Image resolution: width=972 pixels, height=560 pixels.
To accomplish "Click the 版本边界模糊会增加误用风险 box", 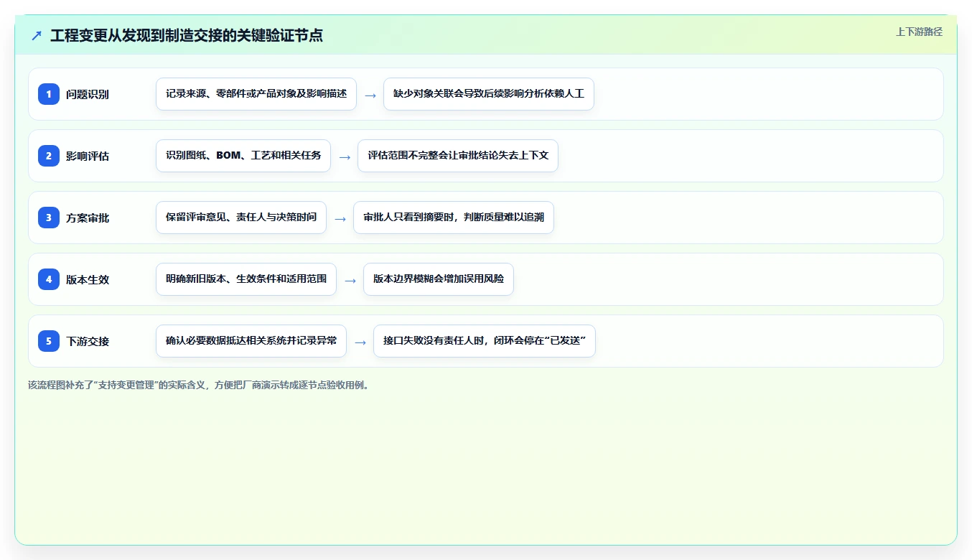I will pyautogui.click(x=439, y=279).
